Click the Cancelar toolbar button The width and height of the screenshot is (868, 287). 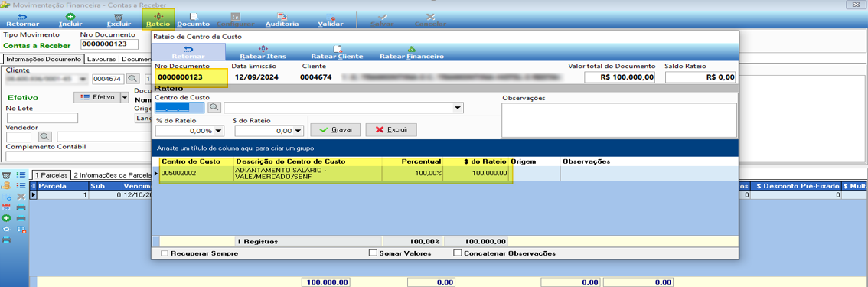430,21
